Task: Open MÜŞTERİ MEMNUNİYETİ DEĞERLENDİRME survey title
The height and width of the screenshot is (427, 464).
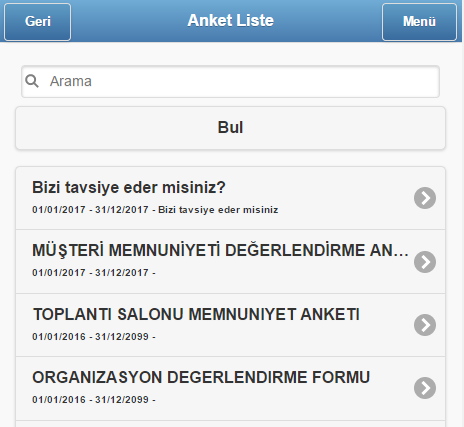Action: (x=220, y=250)
